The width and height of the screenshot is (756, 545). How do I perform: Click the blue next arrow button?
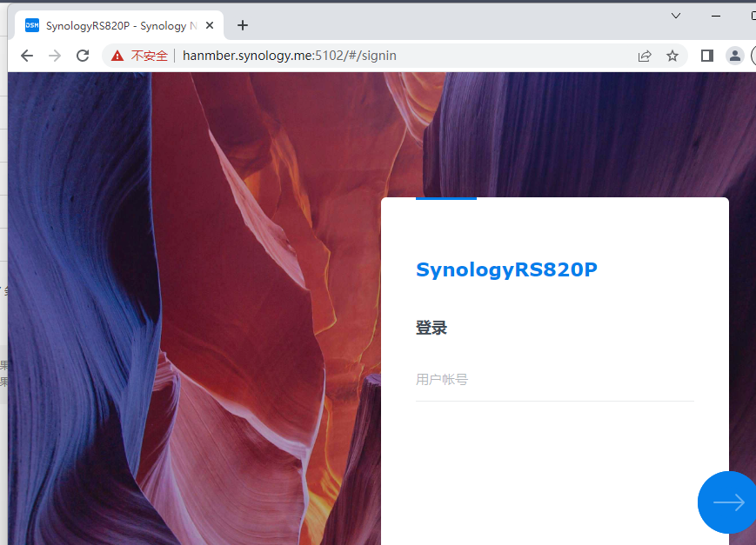[728, 502]
